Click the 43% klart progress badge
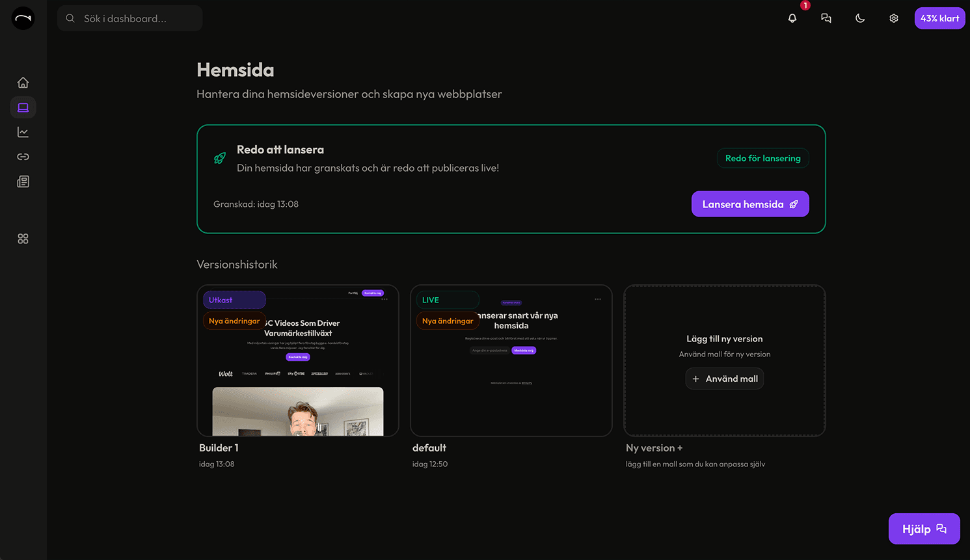Screen dimensions: 970x560 click(x=939, y=18)
